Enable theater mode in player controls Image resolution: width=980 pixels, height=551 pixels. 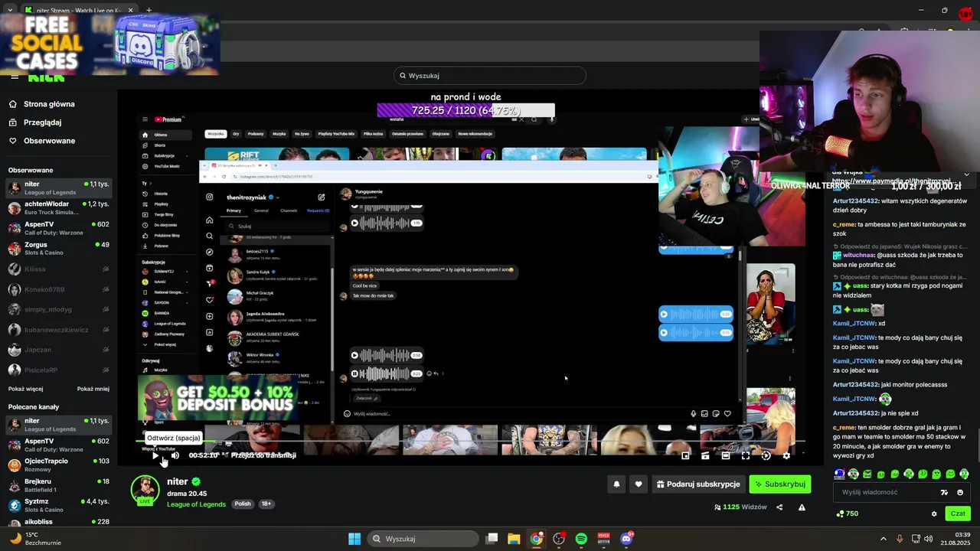point(726,455)
